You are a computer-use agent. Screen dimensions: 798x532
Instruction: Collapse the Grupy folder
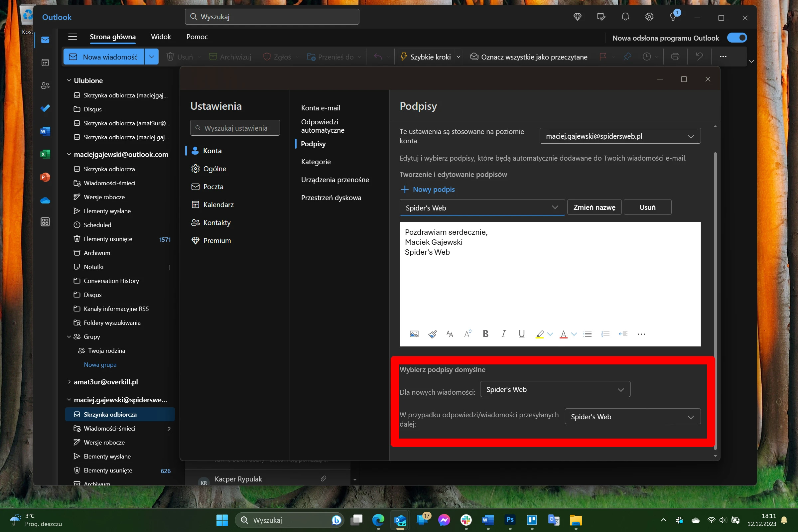69,336
